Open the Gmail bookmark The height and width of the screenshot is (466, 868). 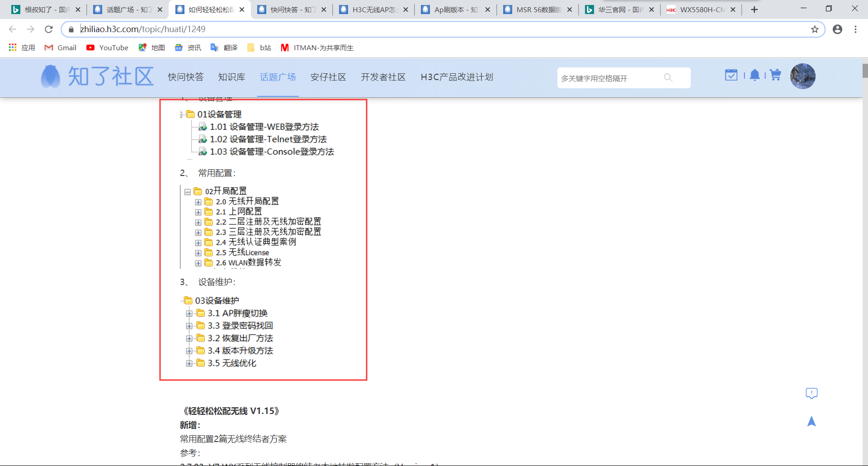click(x=60, y=48)
